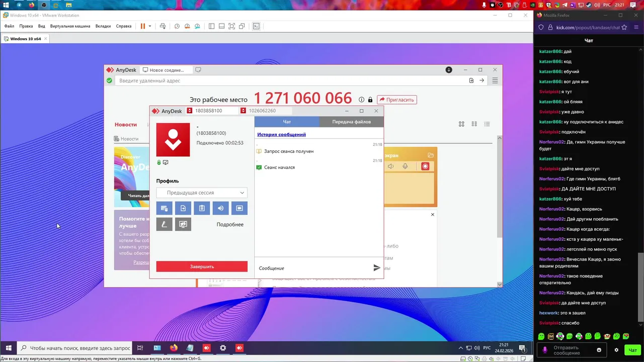
Task: Switch AnyDesk view to large tiles
Action: (x=461, y=124)
